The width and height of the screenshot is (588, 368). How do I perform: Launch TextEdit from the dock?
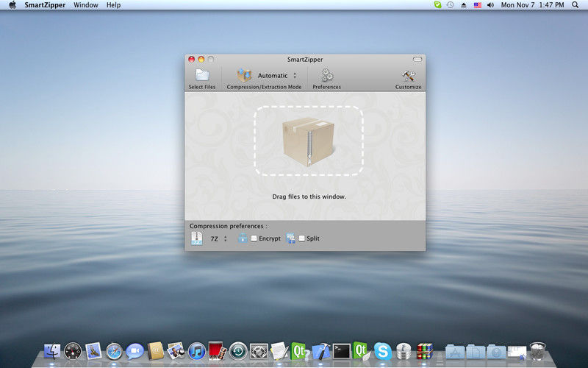click(279, 351)
